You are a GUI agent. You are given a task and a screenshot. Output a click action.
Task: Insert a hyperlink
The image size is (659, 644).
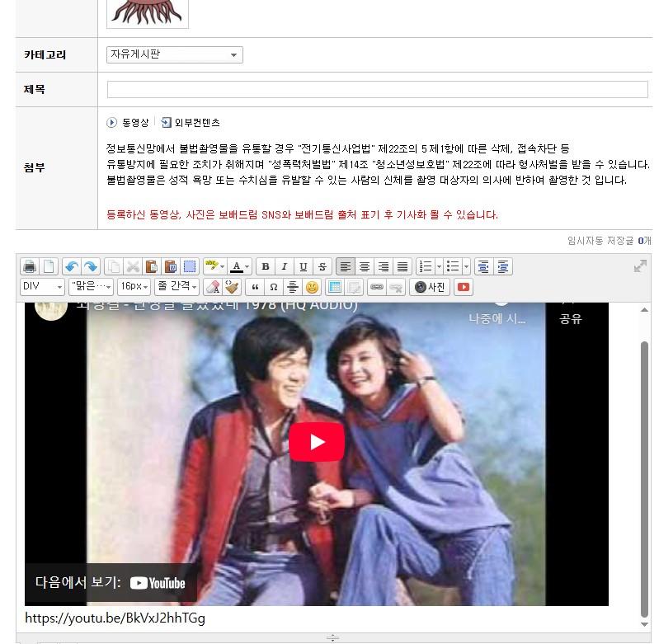tap(377, 287)
